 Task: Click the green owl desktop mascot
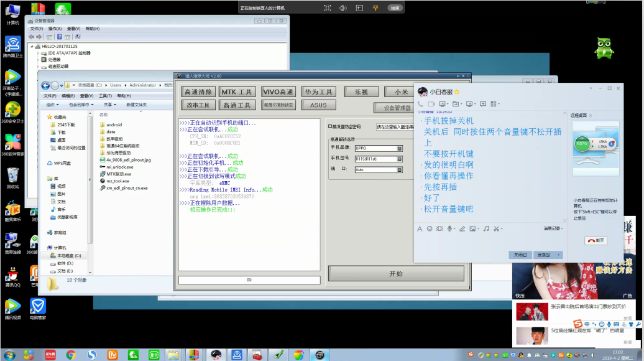604,48
